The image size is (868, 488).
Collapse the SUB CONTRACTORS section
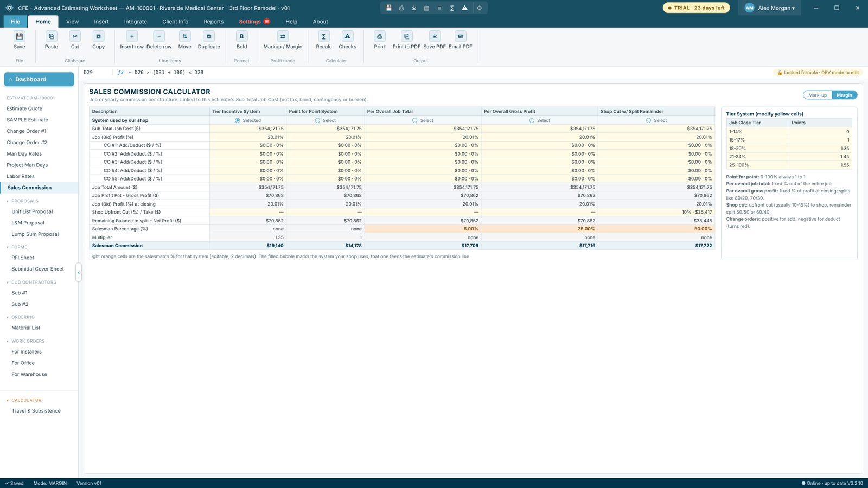[8, 282]
